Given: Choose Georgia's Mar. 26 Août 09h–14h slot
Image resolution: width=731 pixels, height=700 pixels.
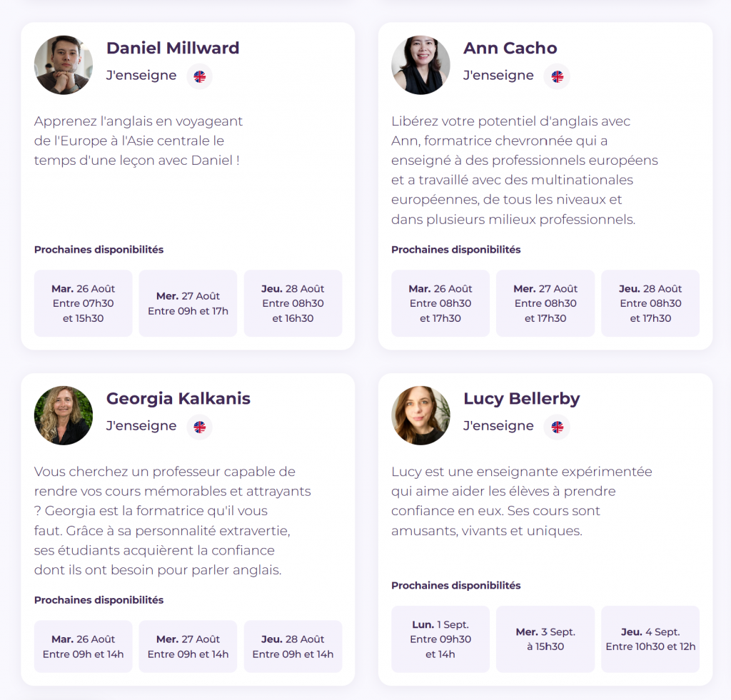Looking at the screenshot, I should 83,646.
